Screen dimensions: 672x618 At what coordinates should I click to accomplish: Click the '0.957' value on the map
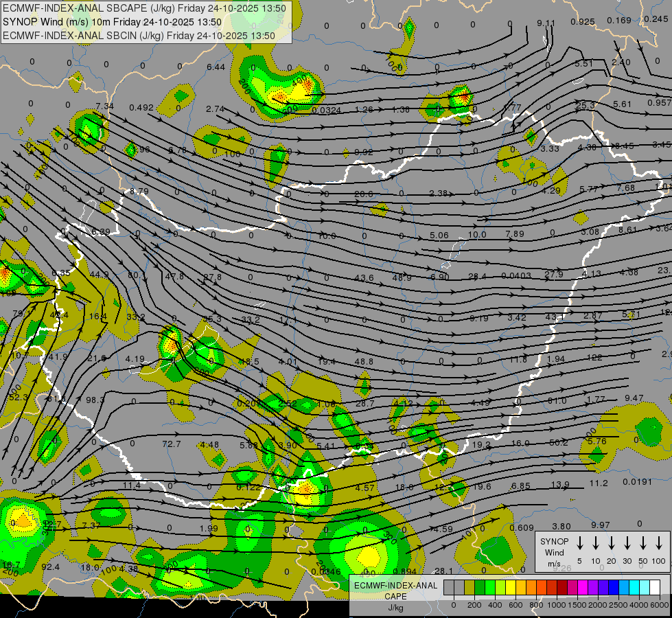click(659, 102)
